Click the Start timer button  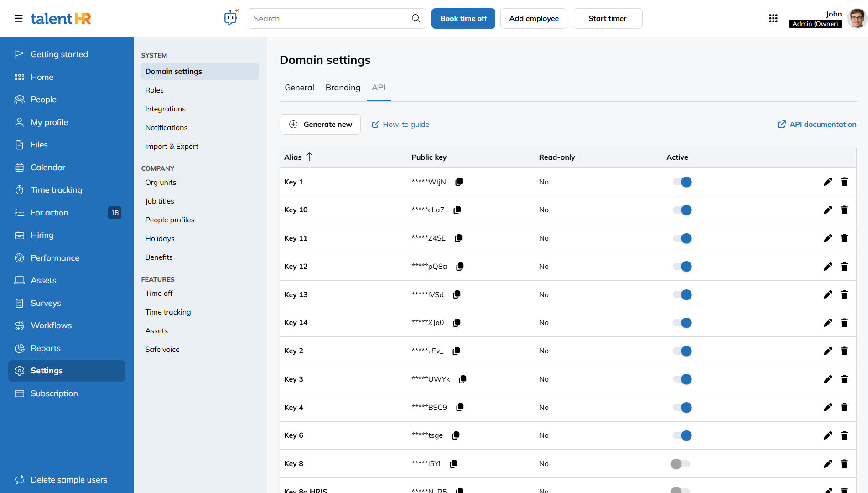608,18
